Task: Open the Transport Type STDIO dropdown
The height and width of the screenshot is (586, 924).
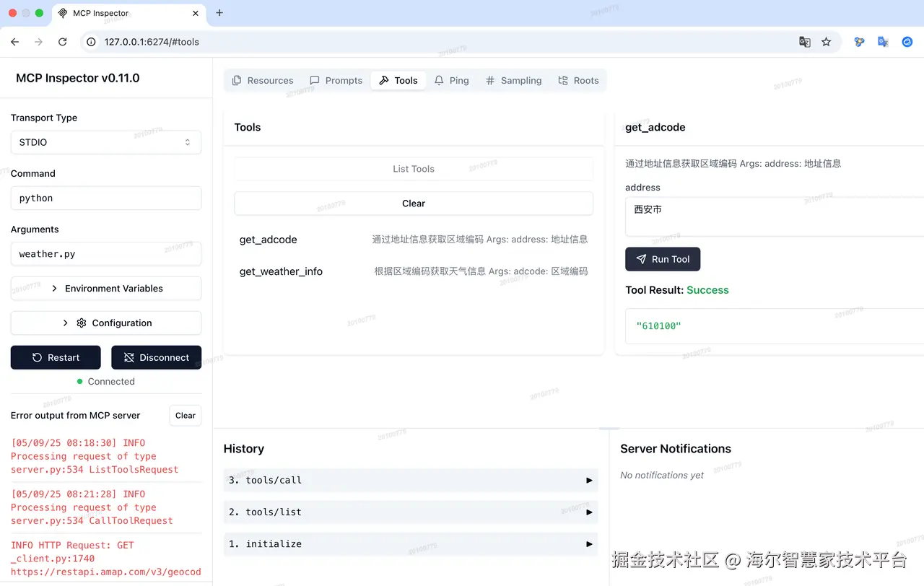Action: 106,142
